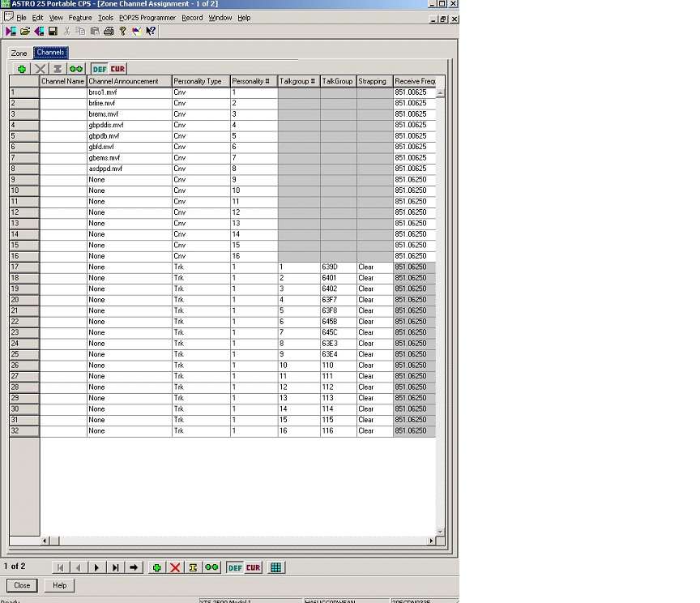Click the horizontal scrollbar right arrow
700x603 pixels.
431,541
